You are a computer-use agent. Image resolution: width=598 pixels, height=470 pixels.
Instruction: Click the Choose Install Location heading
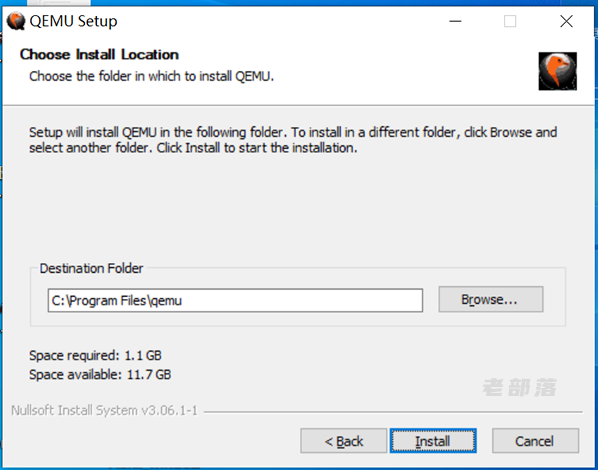(99, 55)
